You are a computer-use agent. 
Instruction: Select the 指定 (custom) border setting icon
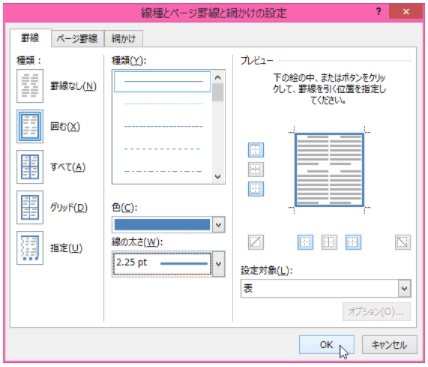(x=30, y=248)
